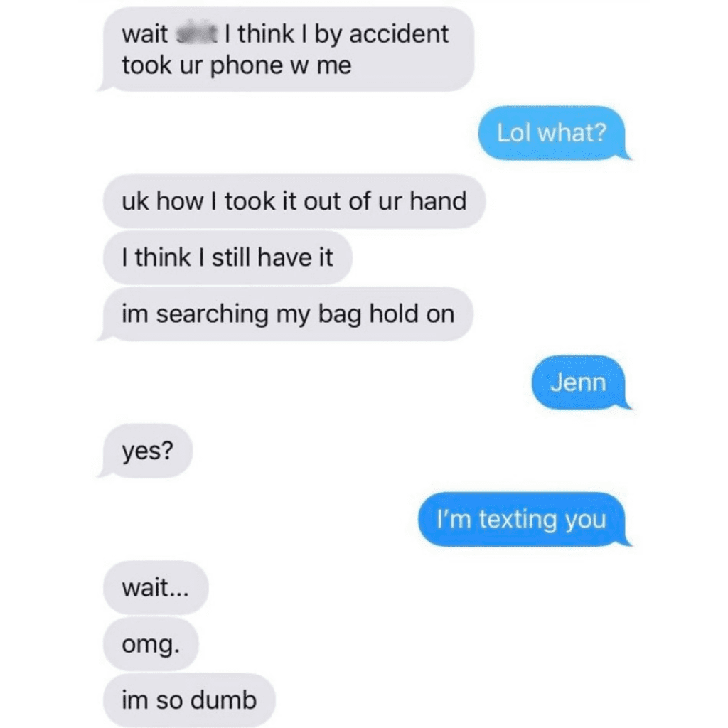Click the word 'hand' in gray bubble
The width and height of the screenshot is (728, 728).
(438, 201)
